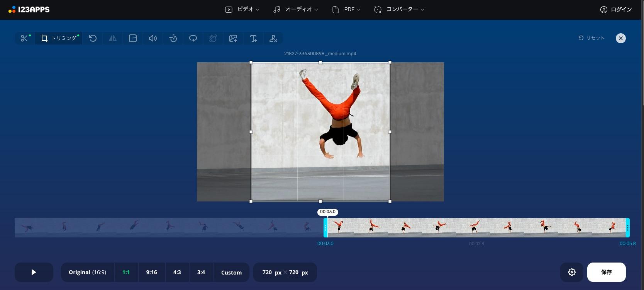The height and width of the screenshot is (290, 644).
Task: Select the トリミング crop tool
Action: (x=59, y=38)
